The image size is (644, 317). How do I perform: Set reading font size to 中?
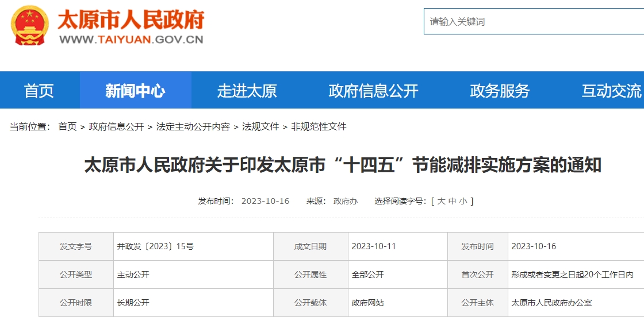click(452, 201)
